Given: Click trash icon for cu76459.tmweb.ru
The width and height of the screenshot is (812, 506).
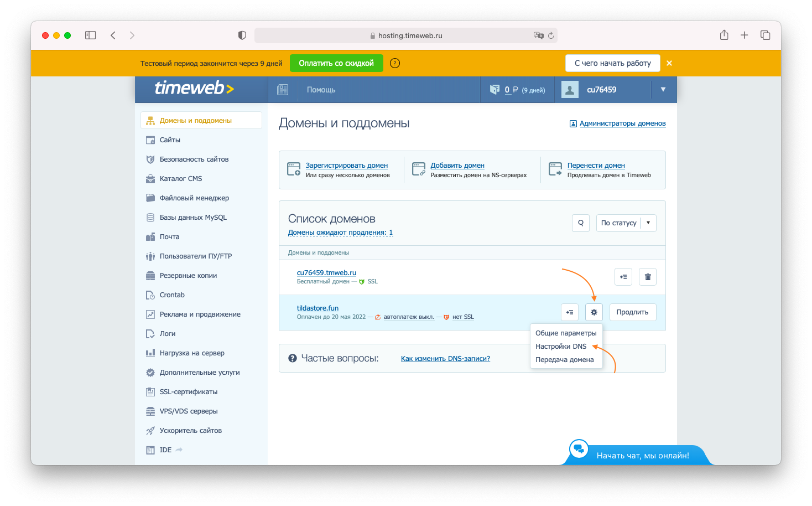Looking at the screenshot, I should [x=648, y=277].
